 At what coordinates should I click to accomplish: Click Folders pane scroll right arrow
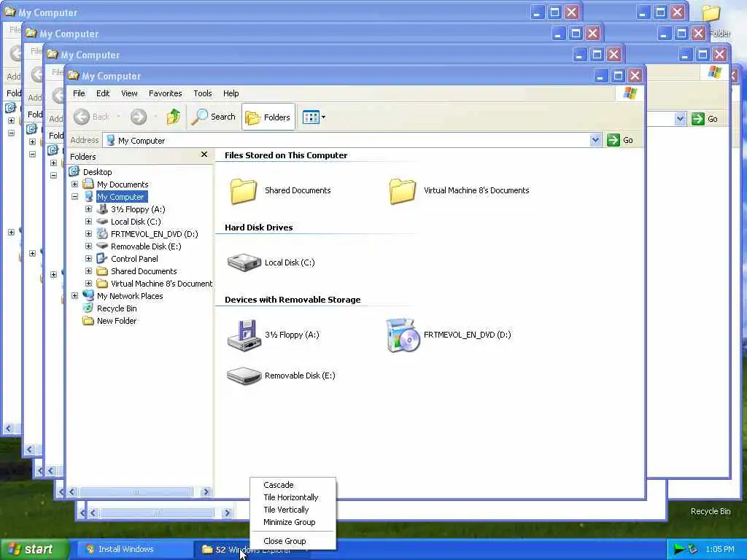pyautogui.click(x=206, y=492)
